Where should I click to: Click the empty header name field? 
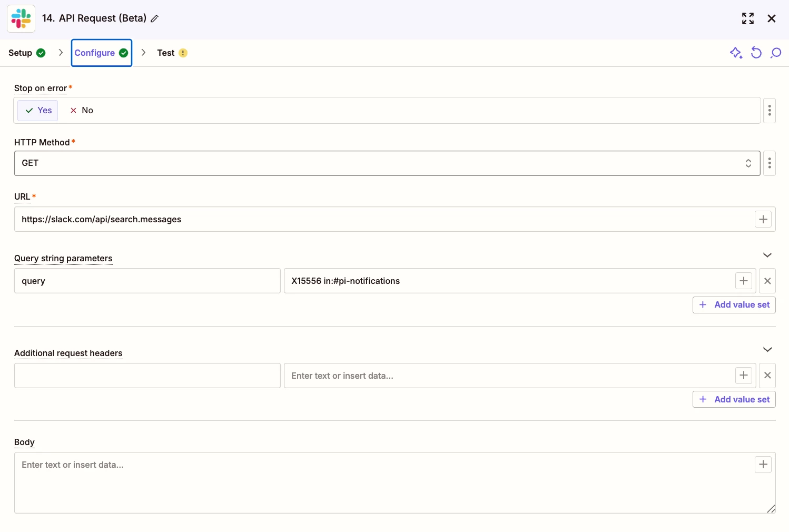(x=147, y=376)
